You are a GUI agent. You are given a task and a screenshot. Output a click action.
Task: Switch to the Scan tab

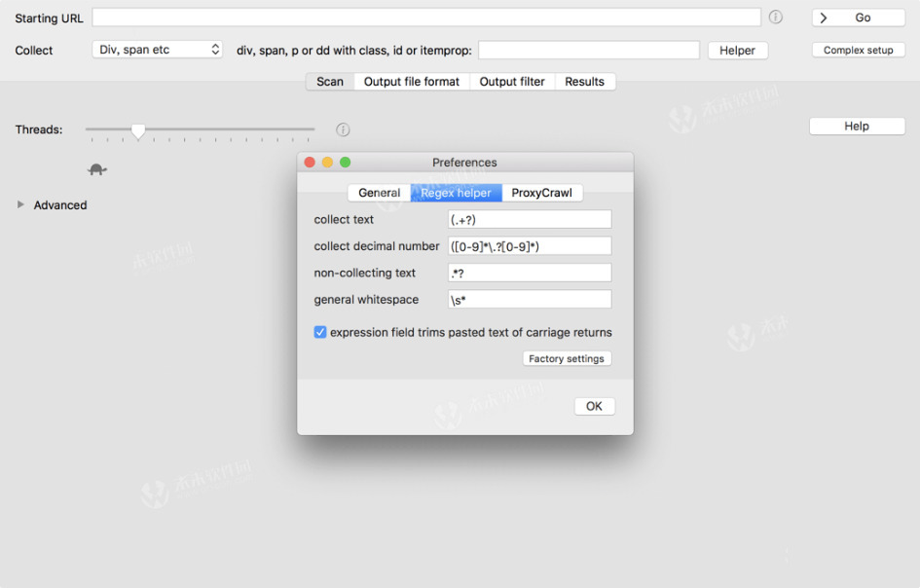pyautogui.click(x=330, y=82)
